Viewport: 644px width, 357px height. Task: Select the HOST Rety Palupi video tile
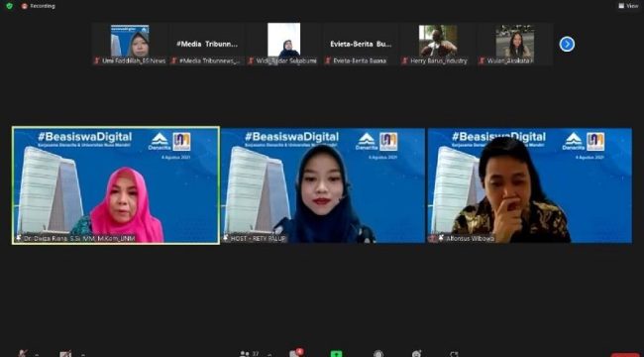tap(323, 185)
